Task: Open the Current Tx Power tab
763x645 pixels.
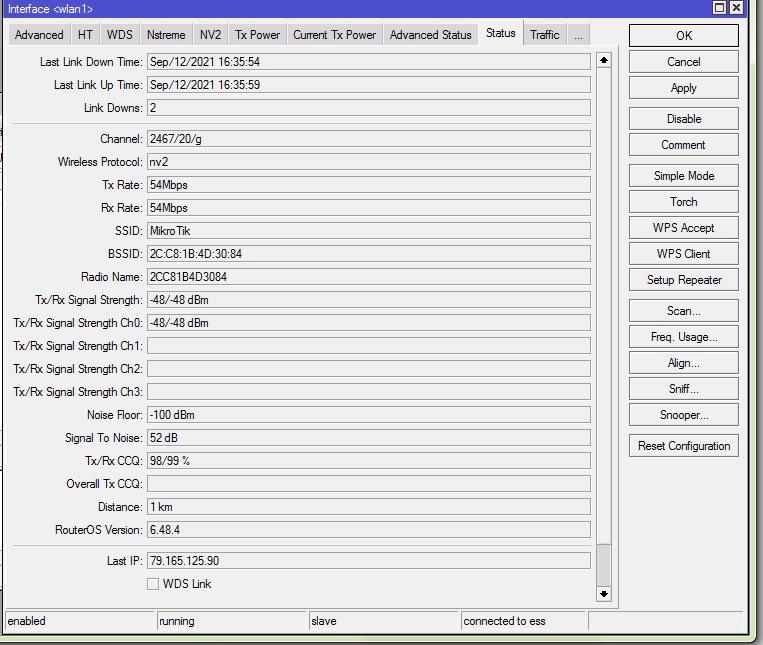Action: (x=334, y=35)
